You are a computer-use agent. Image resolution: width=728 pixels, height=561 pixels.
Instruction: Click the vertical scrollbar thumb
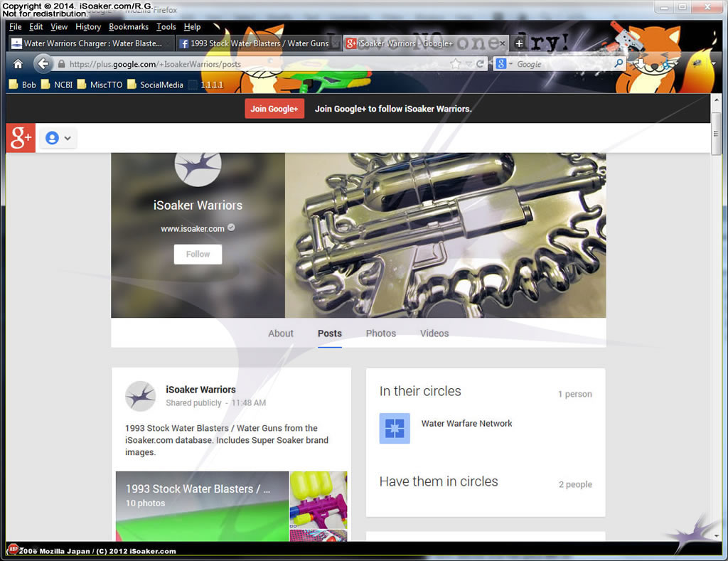click(x=716, y=133)
